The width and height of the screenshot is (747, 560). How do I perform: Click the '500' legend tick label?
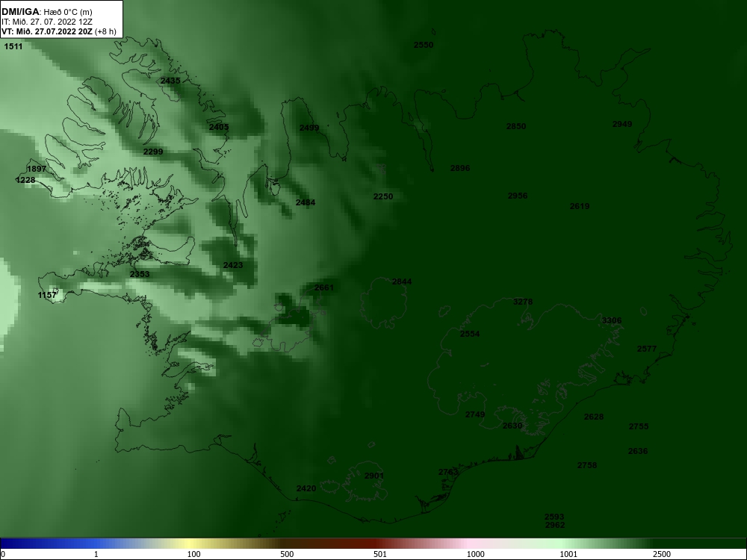[x=287, y=554]
